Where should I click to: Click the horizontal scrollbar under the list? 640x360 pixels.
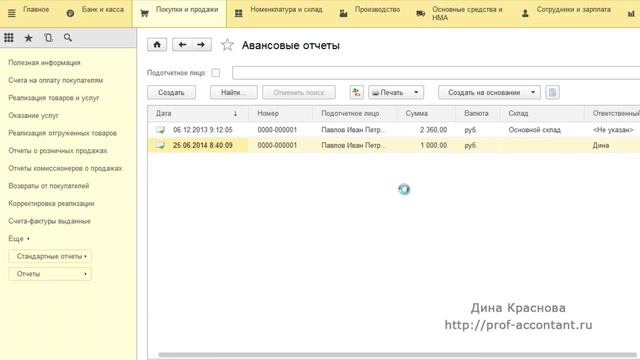(397, 355)
